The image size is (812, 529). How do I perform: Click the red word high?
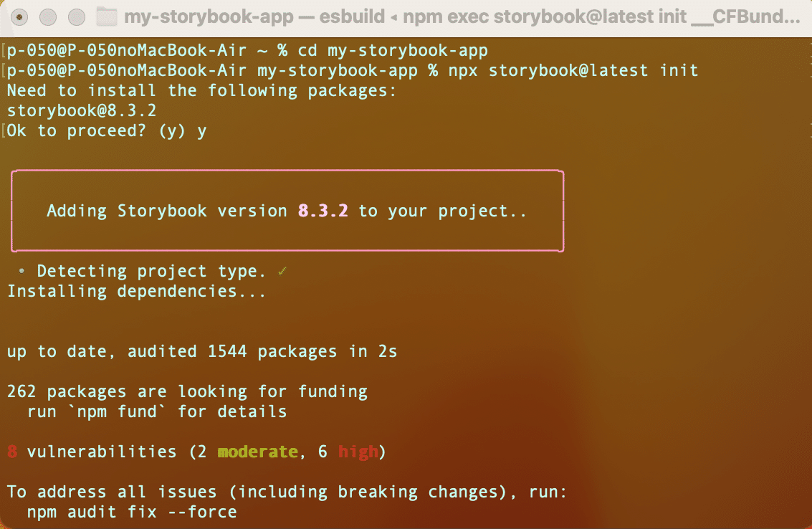point(358,452)
